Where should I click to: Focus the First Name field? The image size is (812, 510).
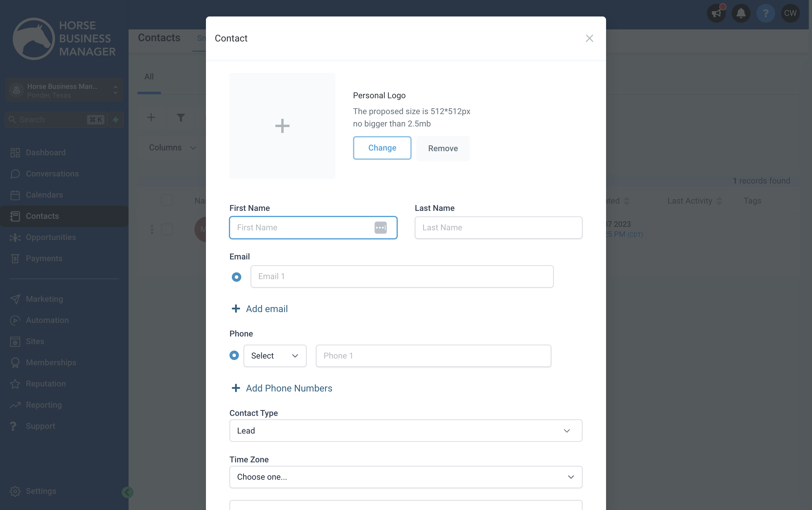313,228
